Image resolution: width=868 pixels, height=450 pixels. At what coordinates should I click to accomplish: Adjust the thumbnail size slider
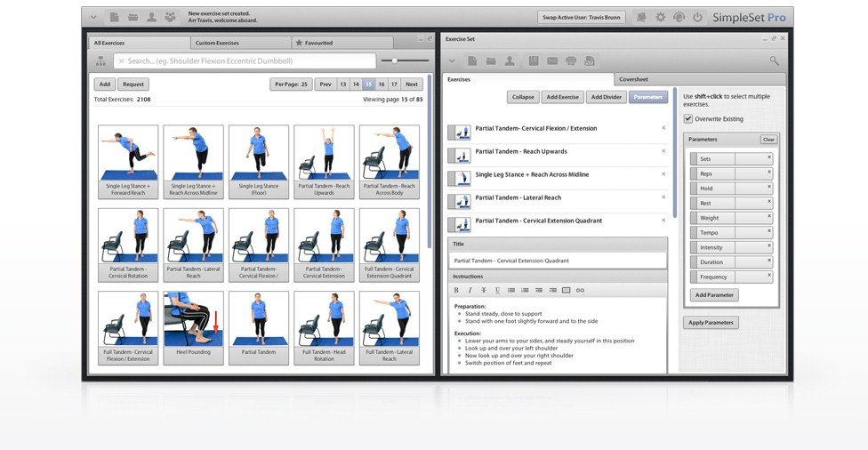point(394,60)
